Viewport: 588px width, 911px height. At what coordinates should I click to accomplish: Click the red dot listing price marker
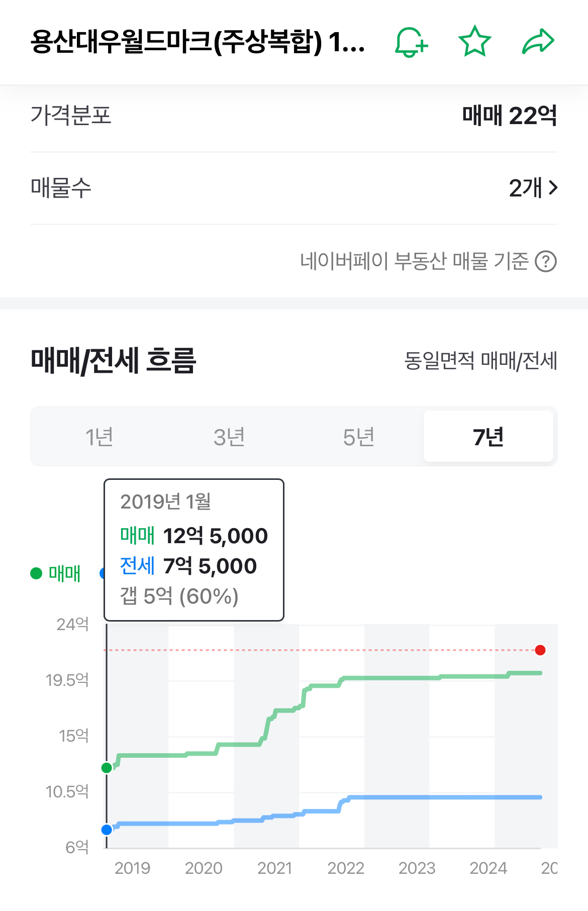tap(540, 650)
